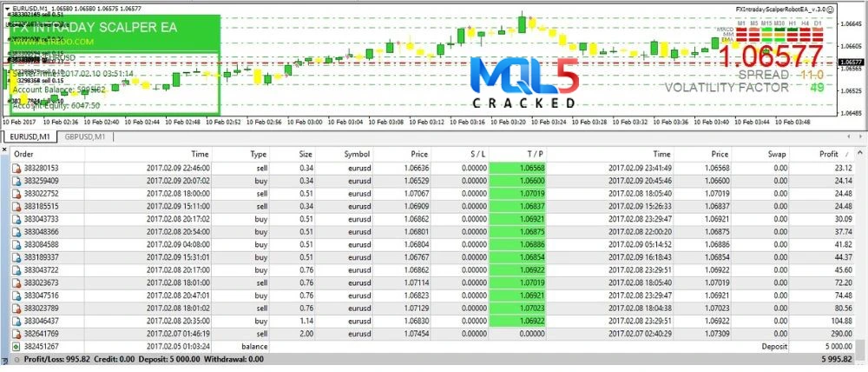Sort by the Symbol column header

tap(346, 154)
